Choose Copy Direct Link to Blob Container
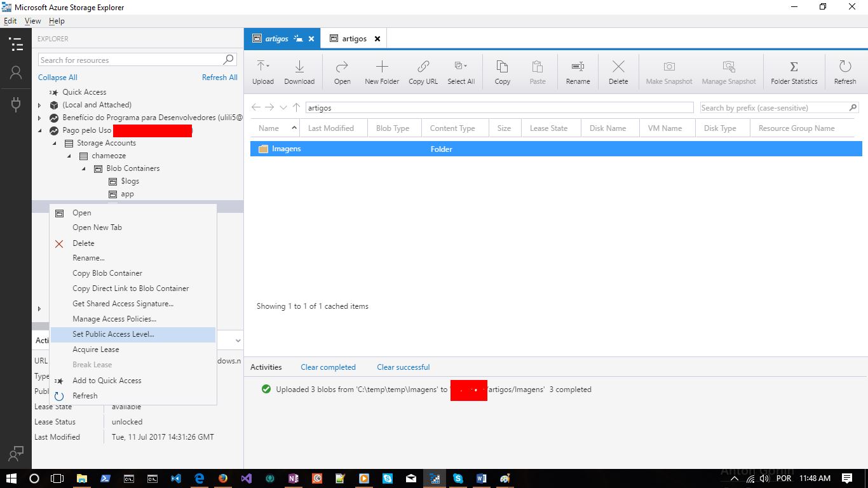868x488 pixels. [x=133, y=288]
